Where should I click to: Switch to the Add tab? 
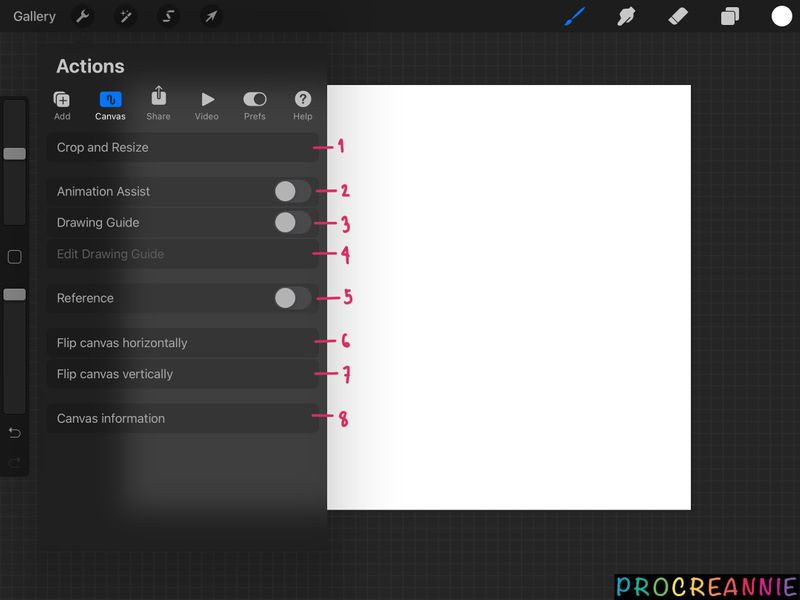click(62, 106)
